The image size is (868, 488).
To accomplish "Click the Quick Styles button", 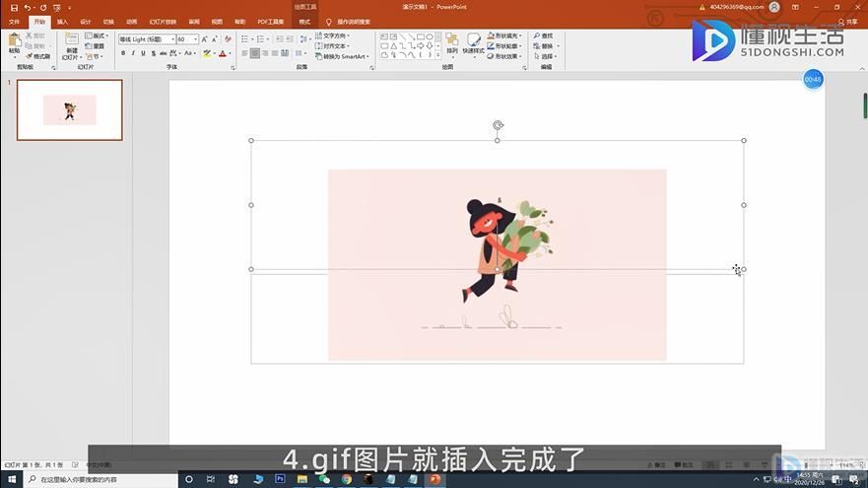I will [473, 43].
